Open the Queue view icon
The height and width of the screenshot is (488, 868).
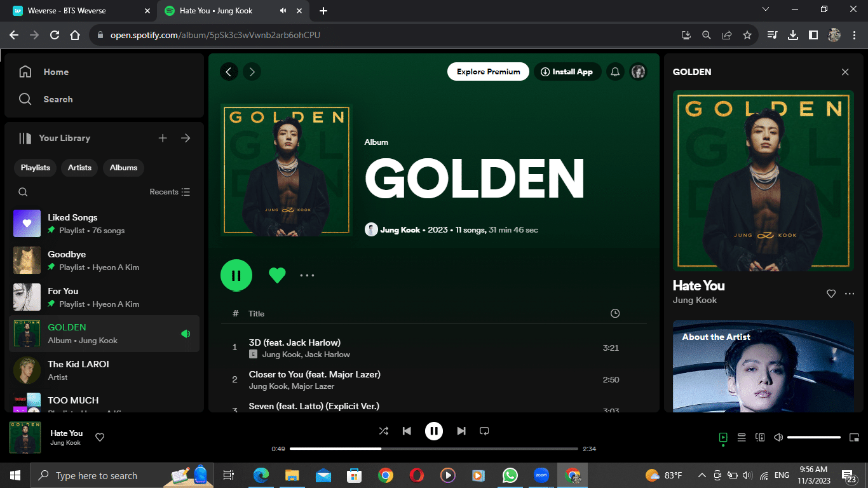tap(741, 437)
